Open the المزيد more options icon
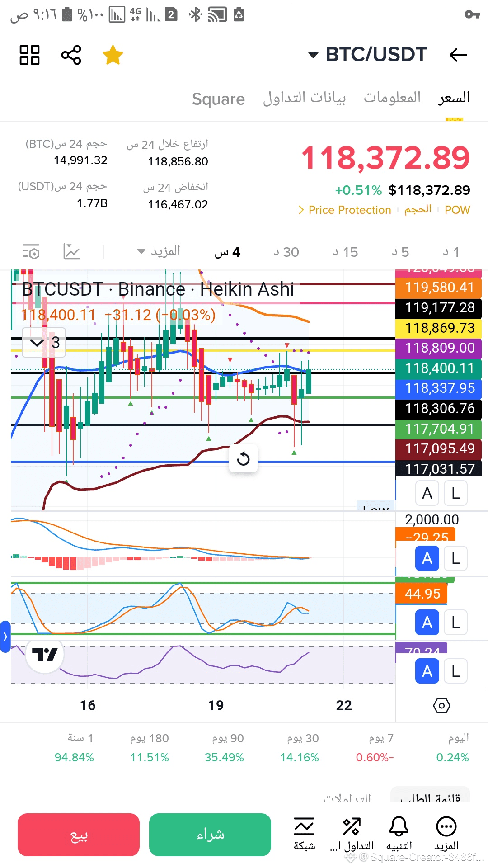 tap(446, 834)
